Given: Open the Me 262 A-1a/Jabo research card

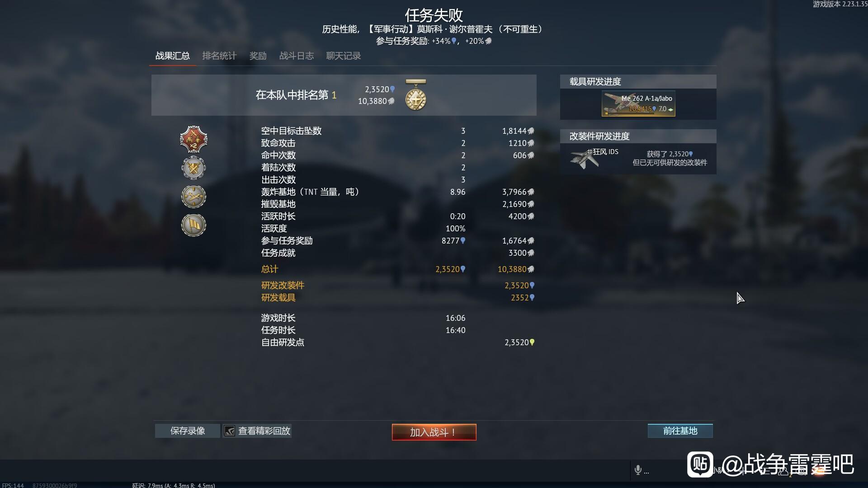Looking at the screenshot, I should pyautogui.click(x=638, y=103).
